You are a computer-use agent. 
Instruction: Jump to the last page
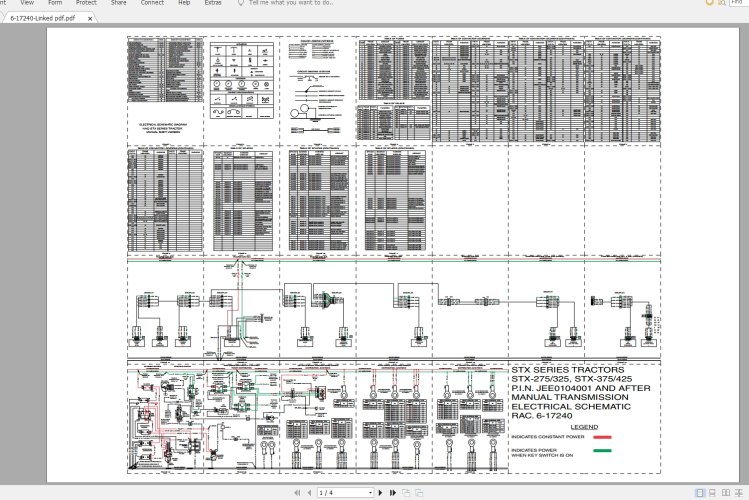393,492
